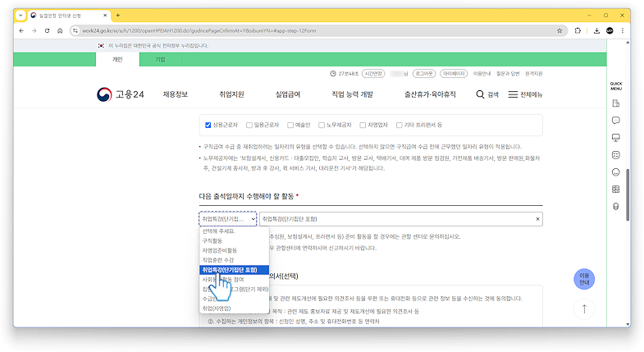
Task: Open the 취업지원 menu
Action: [231, 94]
